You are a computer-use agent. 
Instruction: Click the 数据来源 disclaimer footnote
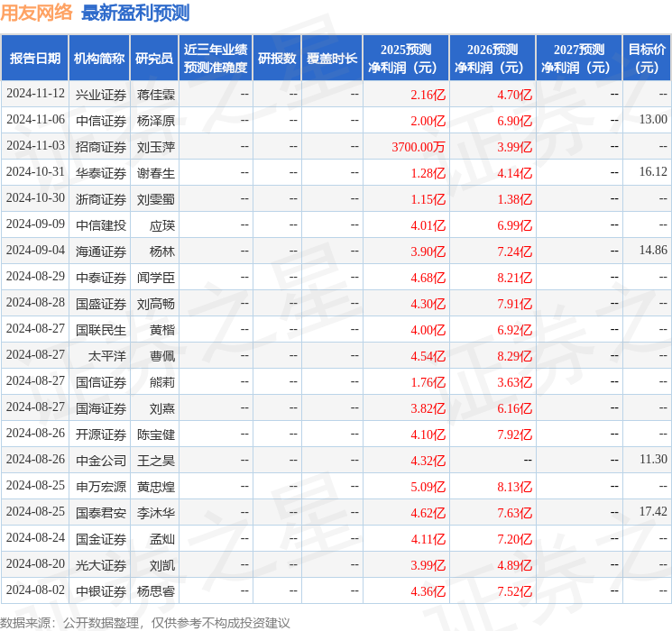pos(145,622)
